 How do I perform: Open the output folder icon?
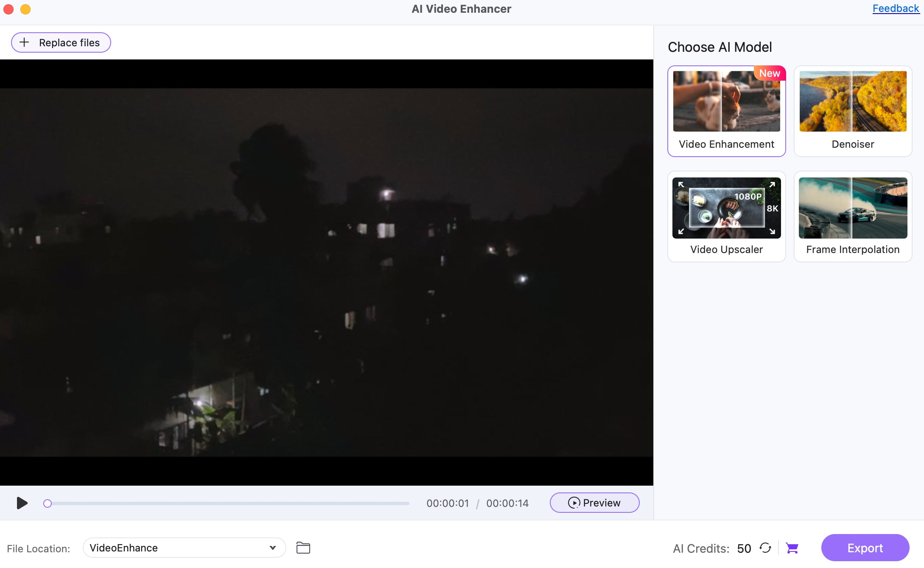303,548
